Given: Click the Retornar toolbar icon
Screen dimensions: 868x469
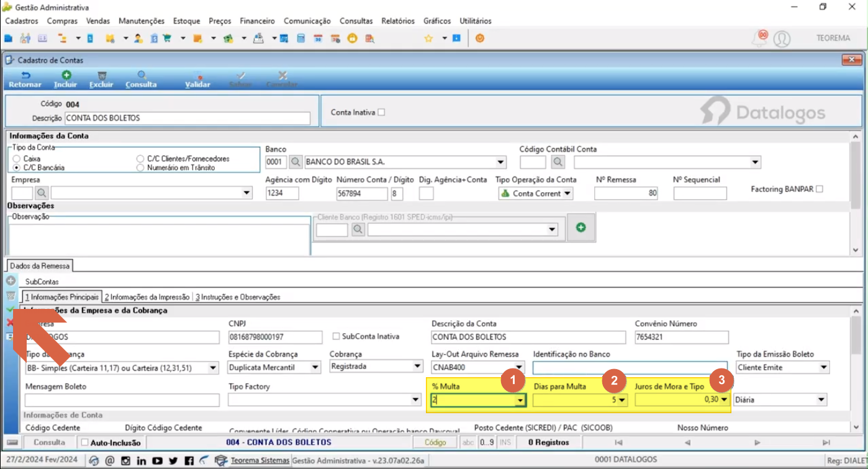Looking at the screenshot, I should [x=25, y=75].
